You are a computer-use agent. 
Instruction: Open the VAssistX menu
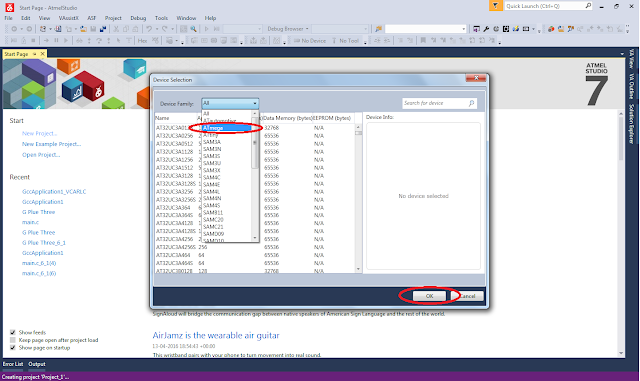point(69,18)
